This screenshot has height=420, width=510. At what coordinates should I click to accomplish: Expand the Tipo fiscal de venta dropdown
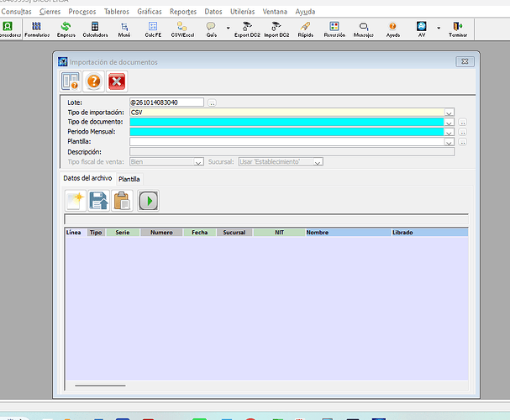coord(198,162)
